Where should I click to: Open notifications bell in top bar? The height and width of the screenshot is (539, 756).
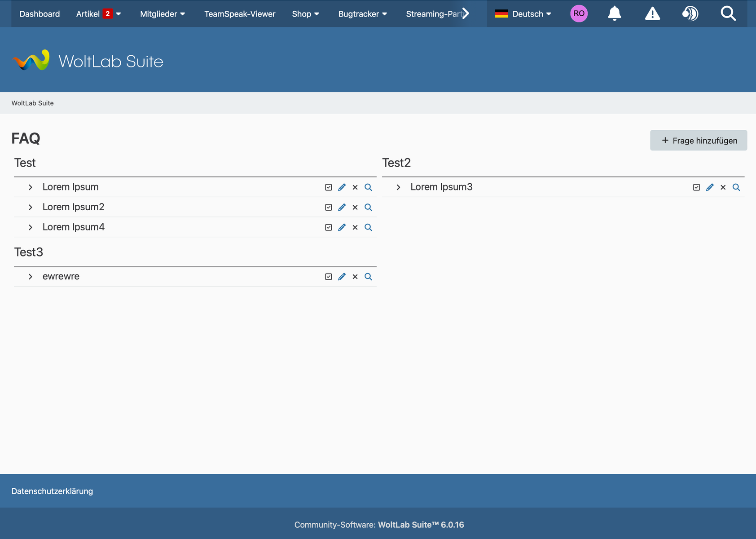(614, 13)
